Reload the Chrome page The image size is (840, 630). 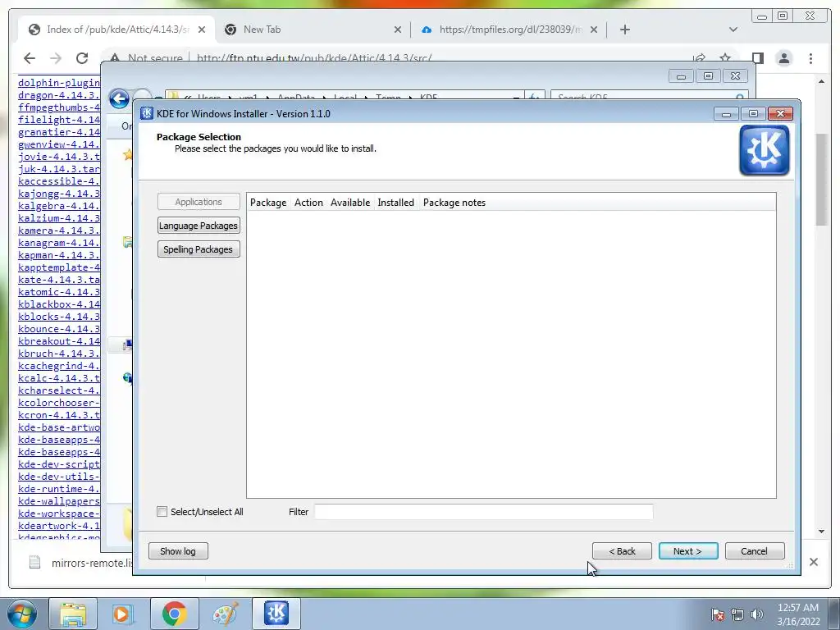pos(82,58)
